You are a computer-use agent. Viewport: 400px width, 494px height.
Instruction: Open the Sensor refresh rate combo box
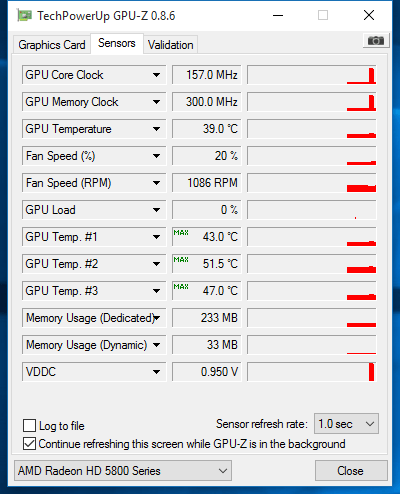346,424
